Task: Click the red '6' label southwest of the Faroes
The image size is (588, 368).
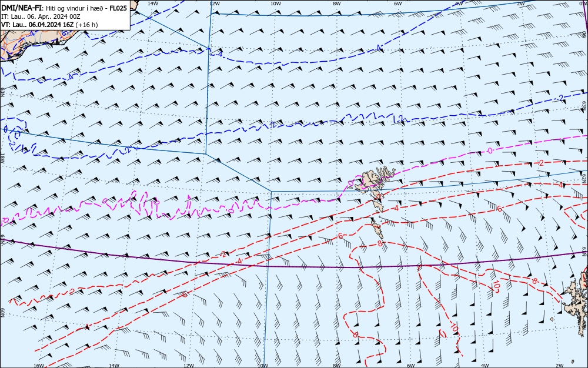Action: (x=340, y=236)
